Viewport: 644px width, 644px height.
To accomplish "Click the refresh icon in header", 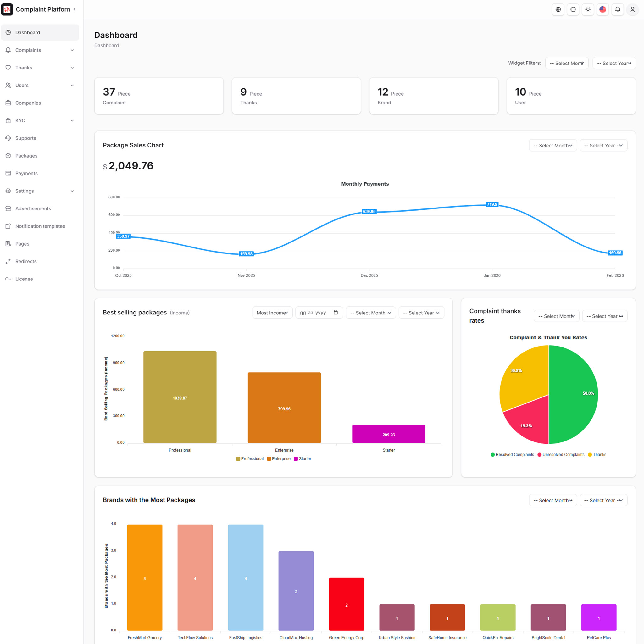I will (573, 9).
